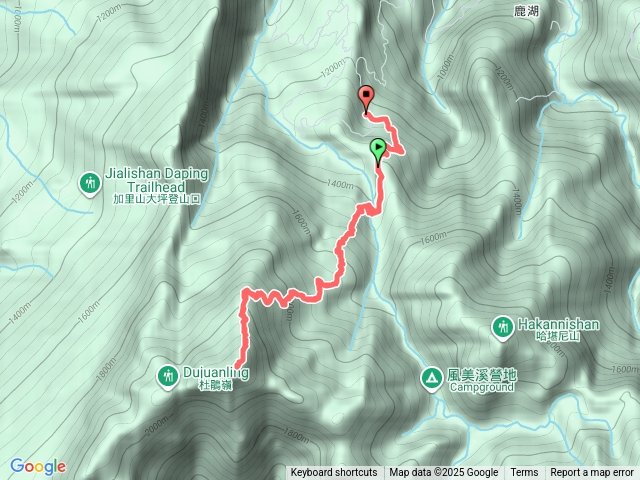Click the 鹿湖 place label

[527, 11]
